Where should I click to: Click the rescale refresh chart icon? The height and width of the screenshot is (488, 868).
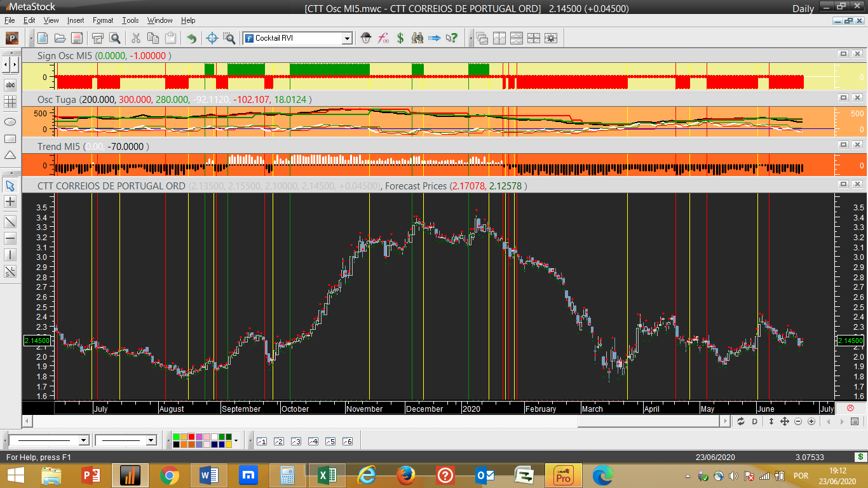pyautogui.click(x=741, y=421)
